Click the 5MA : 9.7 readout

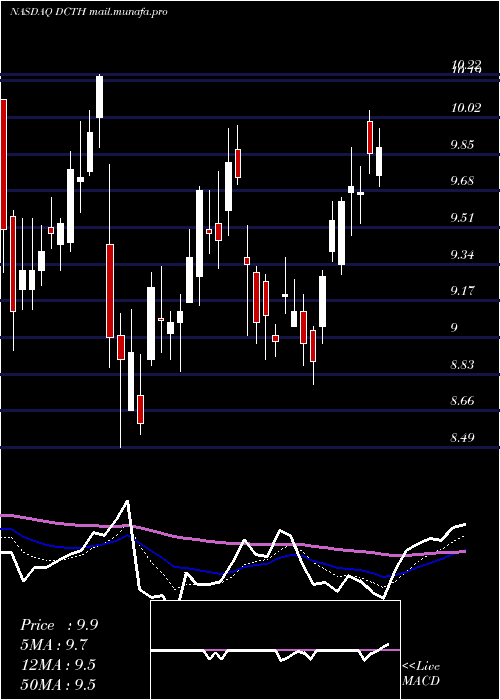54,645
